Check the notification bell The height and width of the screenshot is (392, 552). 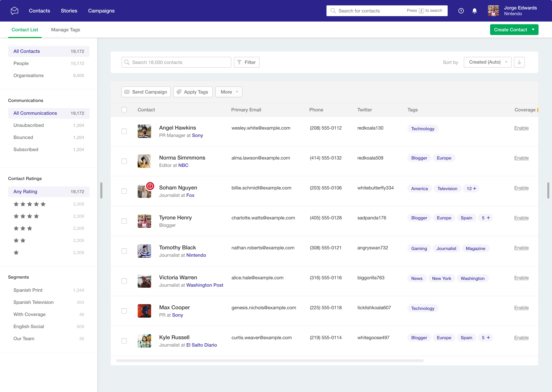(474, 11)
